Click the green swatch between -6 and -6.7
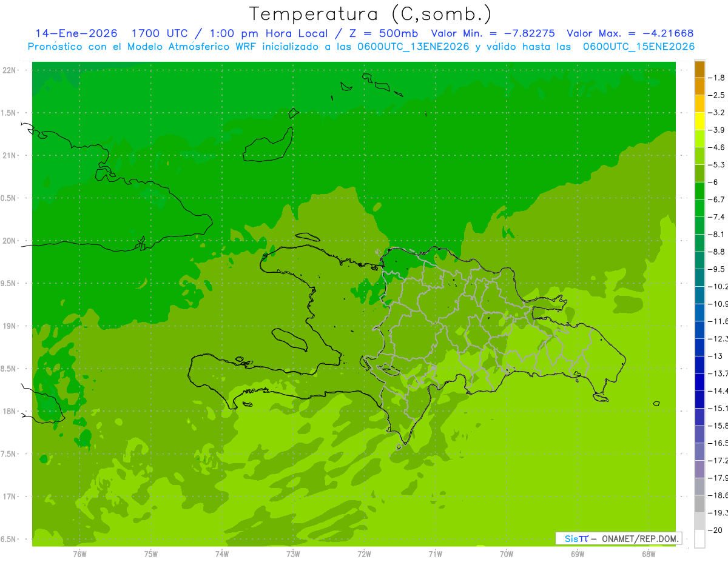Image resolution: width=728 pixels, height=562 pixels. click(699, 191)
